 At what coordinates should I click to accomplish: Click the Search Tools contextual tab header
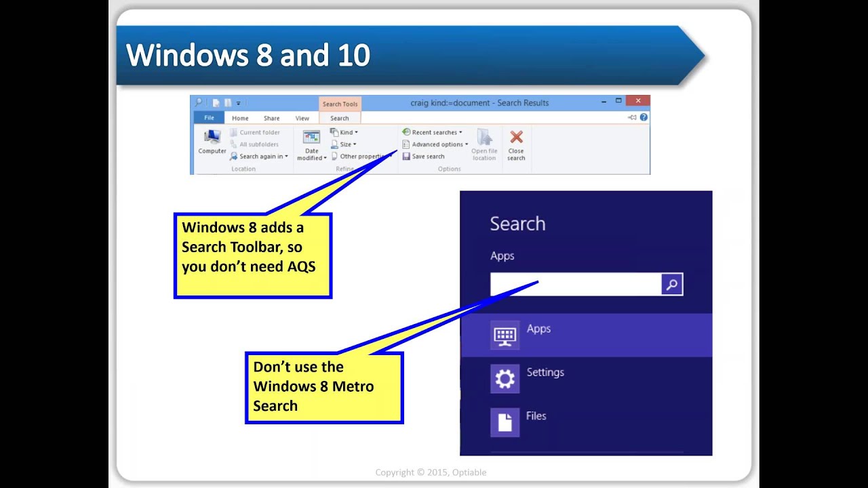click(340, 104)
